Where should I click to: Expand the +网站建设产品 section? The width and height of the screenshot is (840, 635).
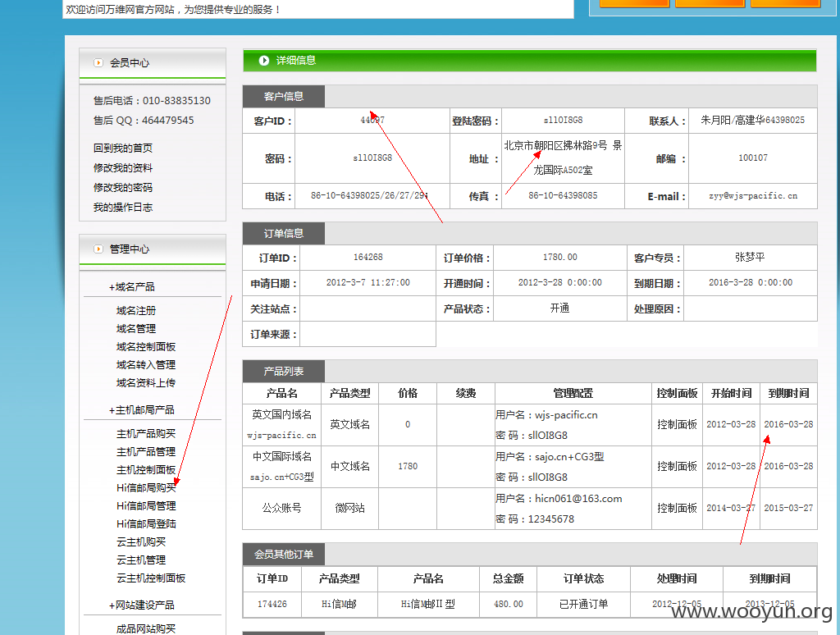(142, 605)
